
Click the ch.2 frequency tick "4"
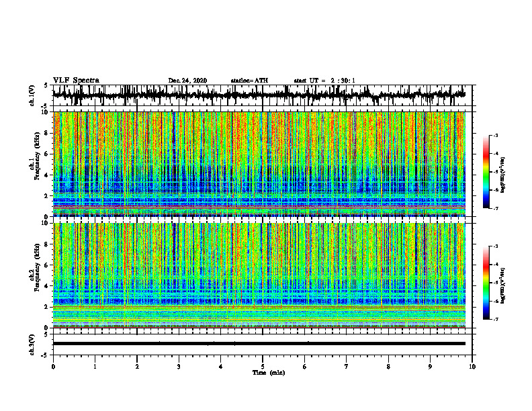coord(47,286)
